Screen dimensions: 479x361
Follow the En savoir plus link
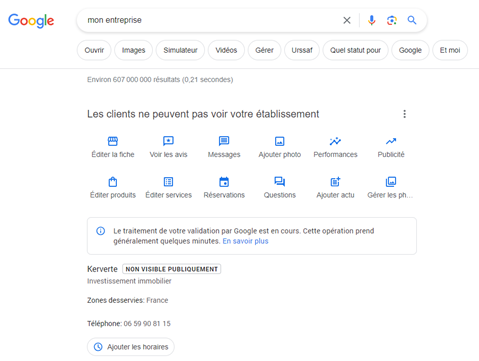click(245, 241)
